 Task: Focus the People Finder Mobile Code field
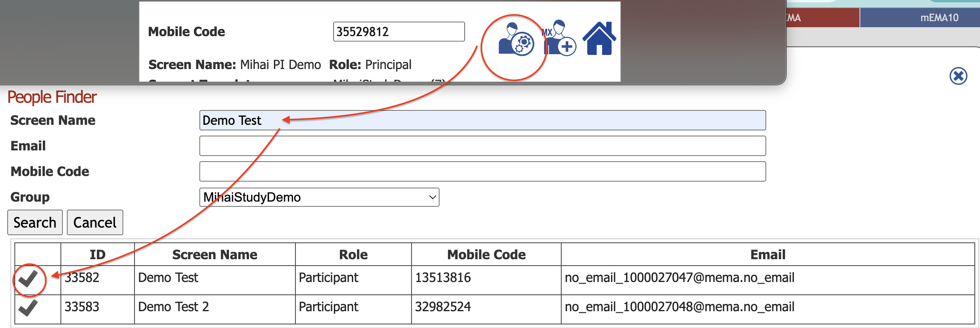[x=482, y=172]
